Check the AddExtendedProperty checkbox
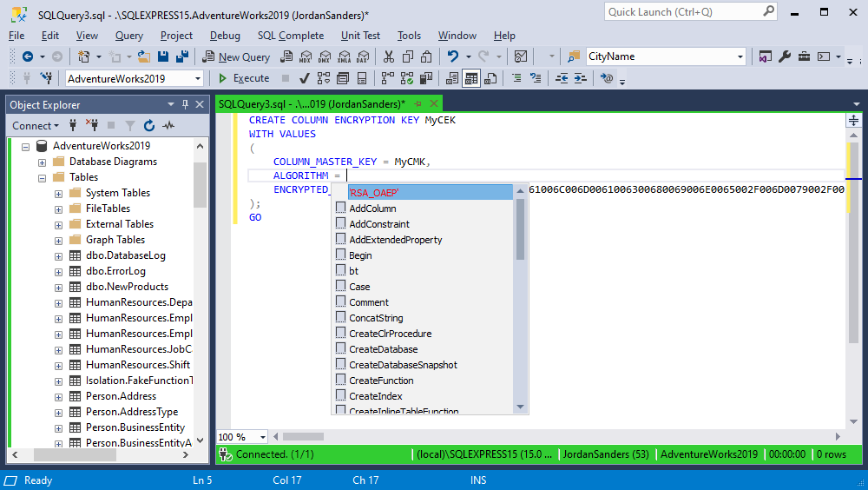 pos(340,239)
